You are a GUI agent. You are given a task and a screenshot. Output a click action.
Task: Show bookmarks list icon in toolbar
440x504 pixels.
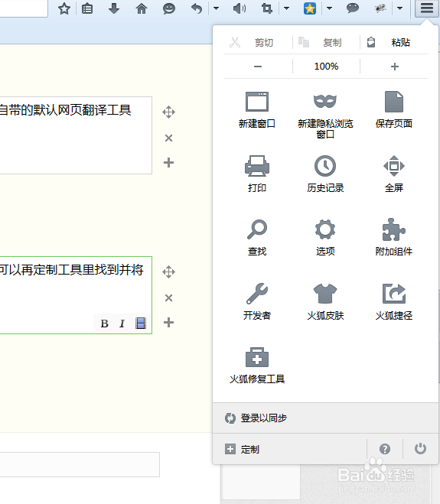pos(87,8)
